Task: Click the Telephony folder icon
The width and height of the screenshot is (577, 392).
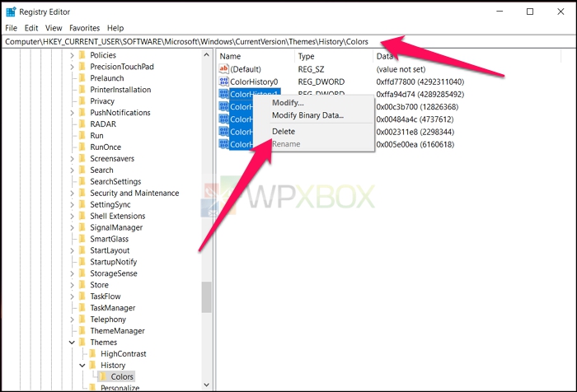Action: 82,320
